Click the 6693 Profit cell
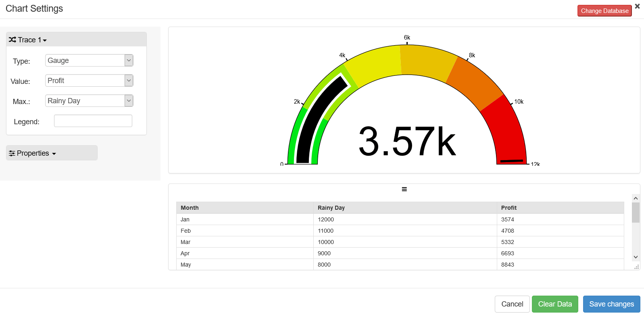 [x=561, y=253]
